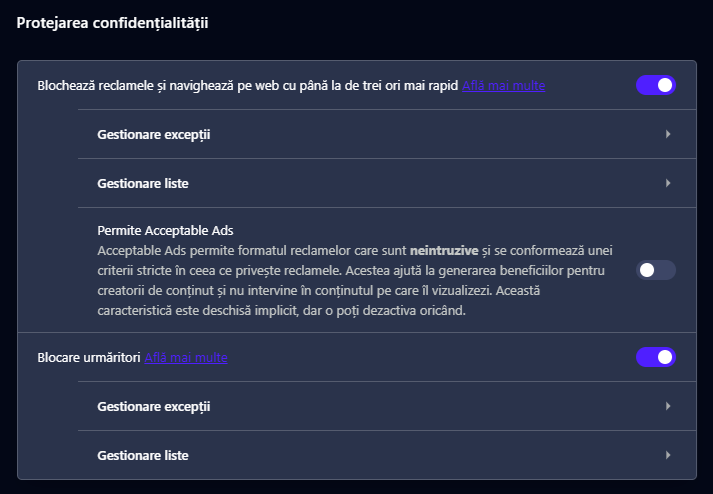Expand Gestionare excepții under Blocare urmăritori
The image size is (713, 494).
pyautogui.click(x=154, y=406)
